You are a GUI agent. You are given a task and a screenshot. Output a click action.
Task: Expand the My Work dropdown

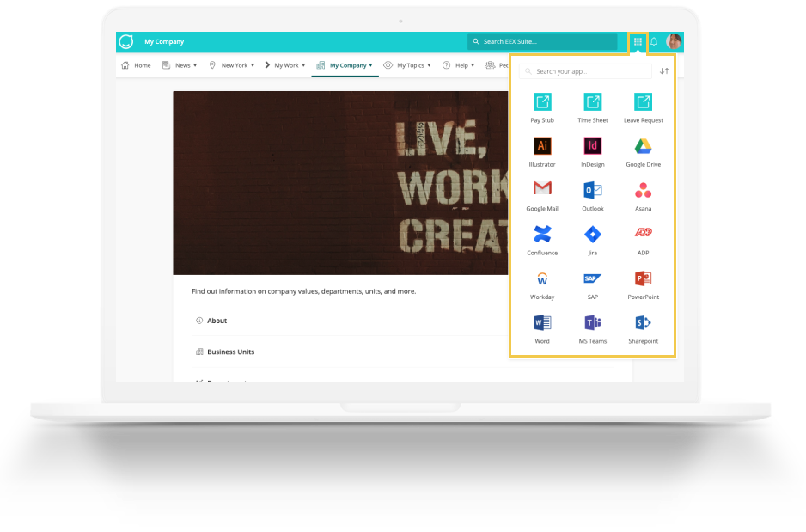285,65
